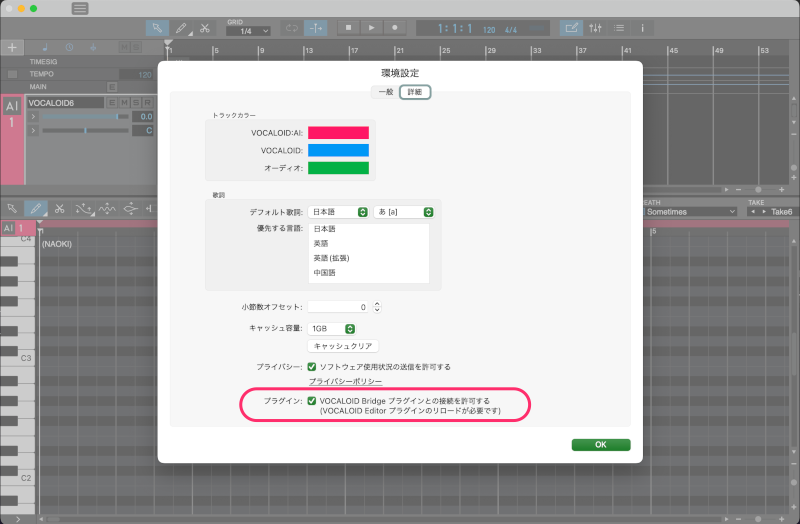Select the arrow tool in top toolbar
The height and width of the screenshot is (524, 800).
coord(157,28)
